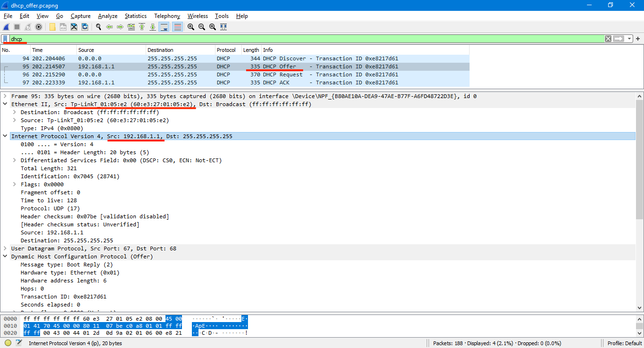Jump to the first packet arrow icon

point(142,27)
